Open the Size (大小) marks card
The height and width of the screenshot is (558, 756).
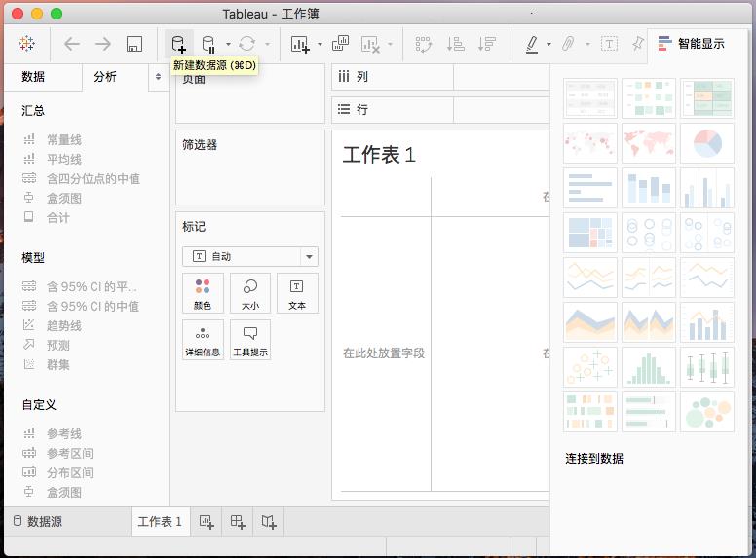pyautogui.click(x=250, y=293)
